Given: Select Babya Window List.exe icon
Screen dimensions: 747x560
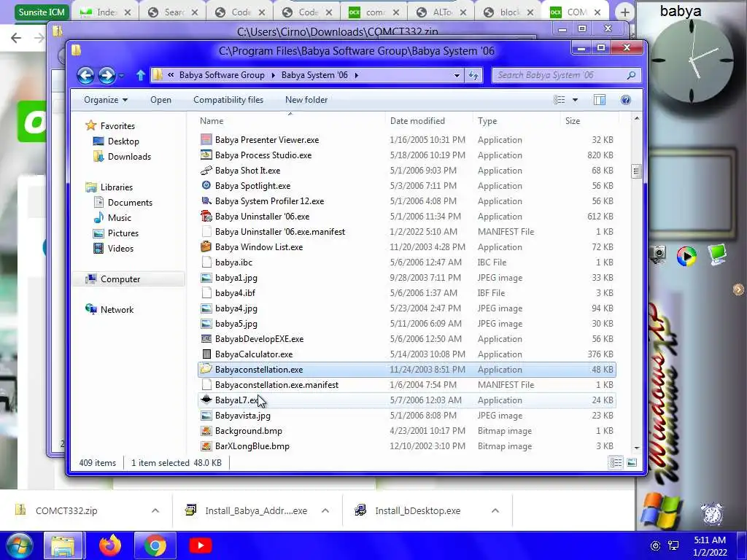Looking at the screenshot, I should [x=206, y=246].
